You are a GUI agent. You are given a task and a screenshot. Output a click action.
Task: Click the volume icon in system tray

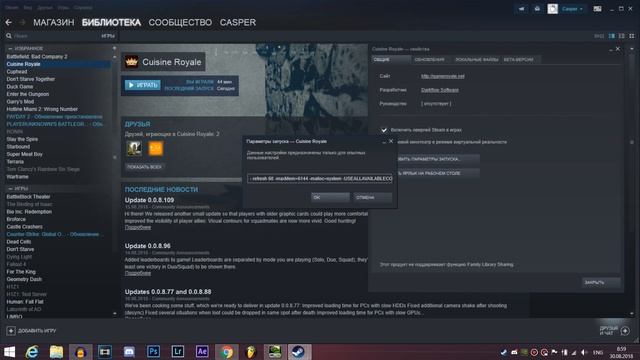pyautogui.click(x=584, y=352)
